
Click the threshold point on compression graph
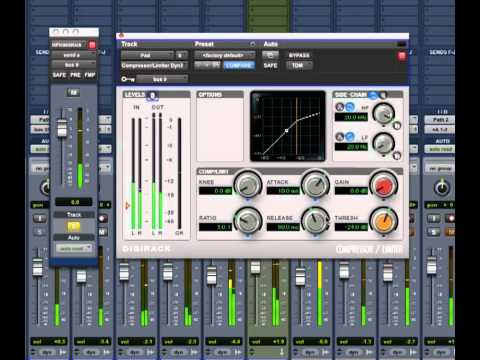pos(286,131)
